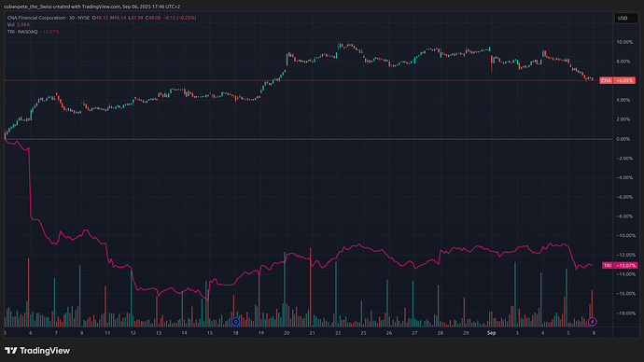Click date 27 on the time axis

click(414, 333)
